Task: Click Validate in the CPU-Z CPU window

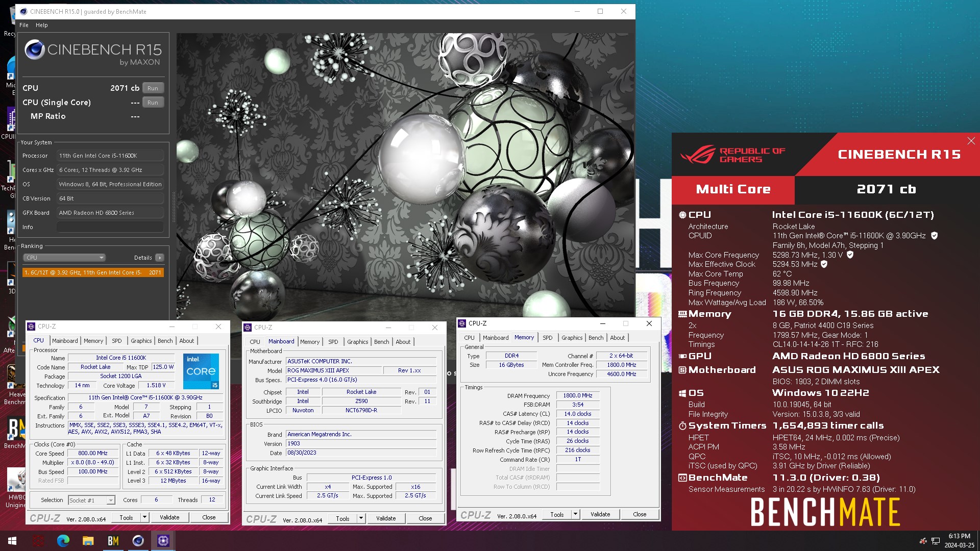Action: click(x=169, y=517)
